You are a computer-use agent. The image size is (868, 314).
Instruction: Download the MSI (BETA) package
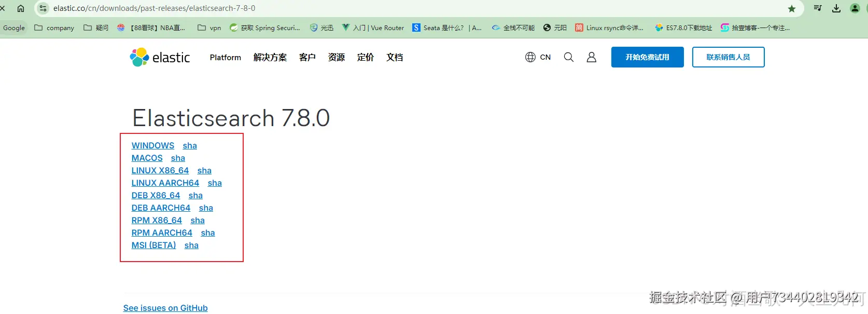153,245
